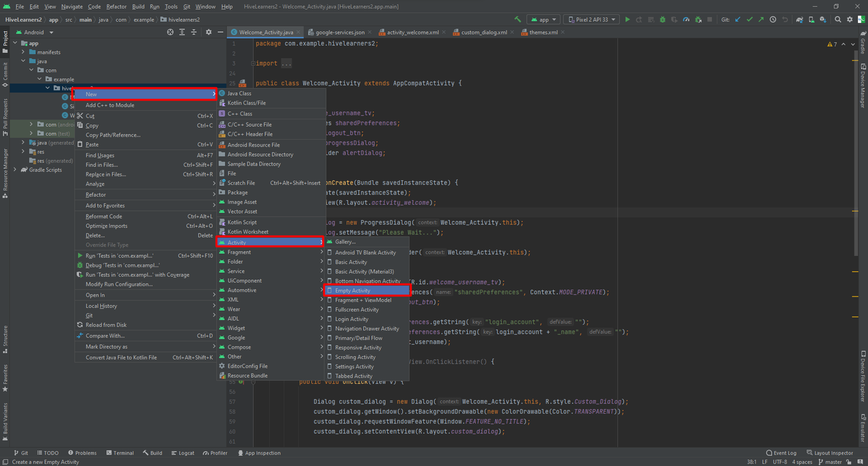Image resolution: width=868 pixels, height=466 pixels.
Task: Click Git commit green checkmark
Action: 749,20
